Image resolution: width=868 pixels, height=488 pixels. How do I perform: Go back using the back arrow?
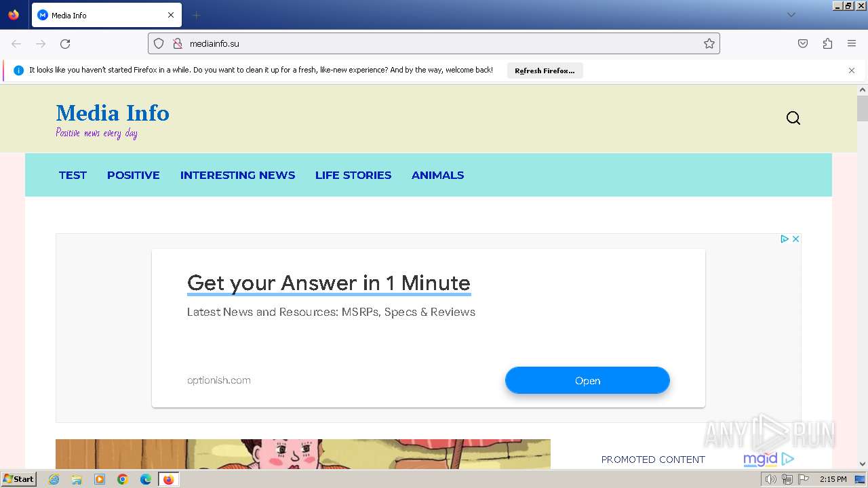16,43
